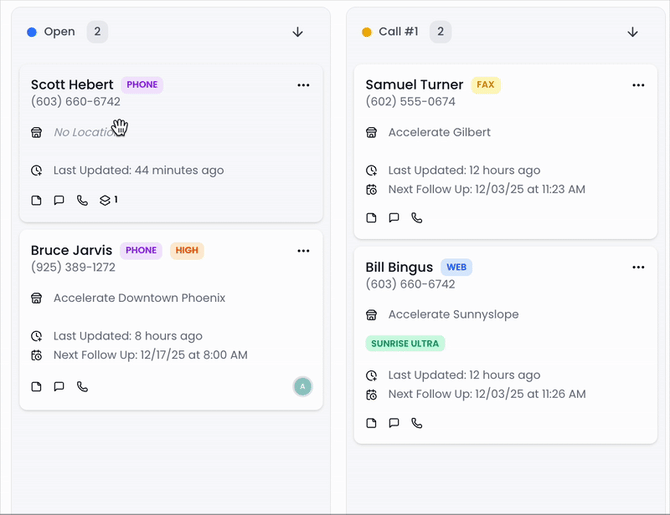The width and height of the screenshot is (670, 515).
Task: Click the SUNRISE ULTRA tag
Action: point(405,343)
